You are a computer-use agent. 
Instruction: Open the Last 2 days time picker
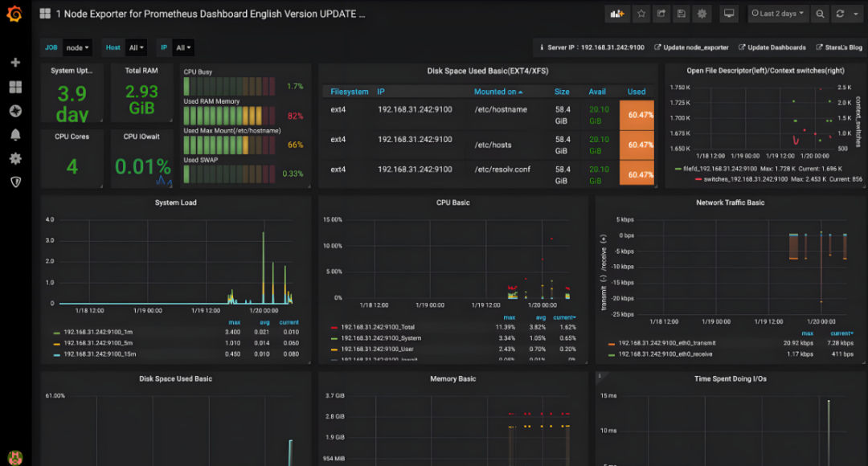pyautogui.click(x=778, y=14)
